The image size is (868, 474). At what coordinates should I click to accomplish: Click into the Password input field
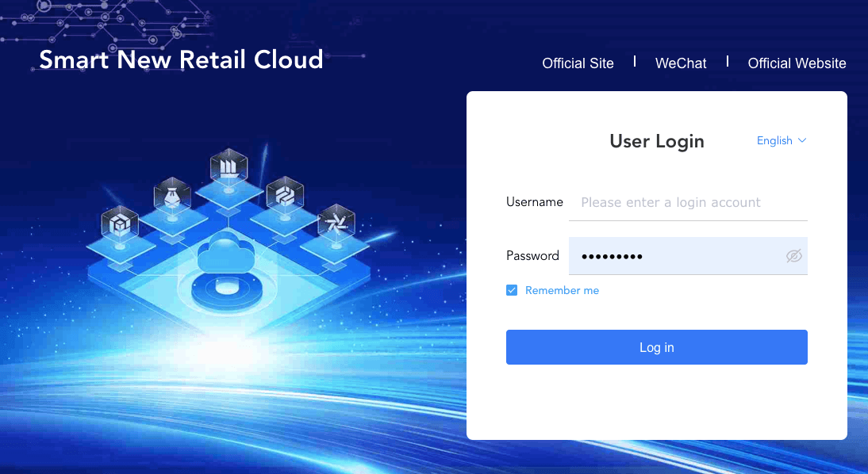pyautogui.click(x=674, y=256)
